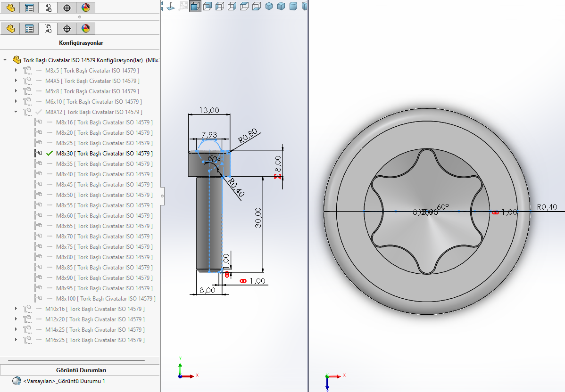Expand the M16x25 configuration node
Viewport: 565px width, 392px height.
(16, 340)
